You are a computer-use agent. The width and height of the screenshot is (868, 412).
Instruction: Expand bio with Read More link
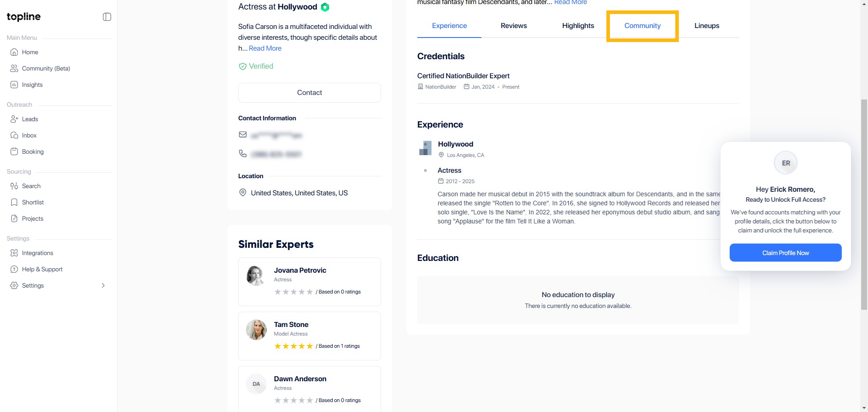point(265,48)
